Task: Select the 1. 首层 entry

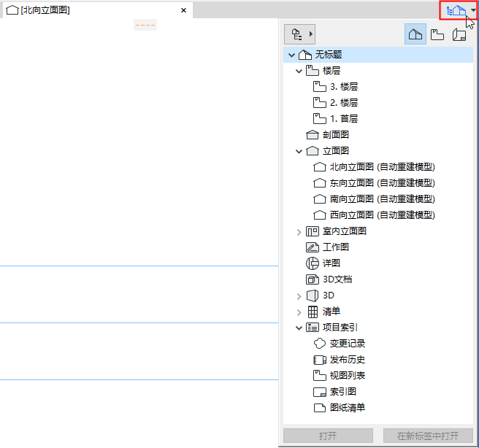Action: click(x=344, y=118)
